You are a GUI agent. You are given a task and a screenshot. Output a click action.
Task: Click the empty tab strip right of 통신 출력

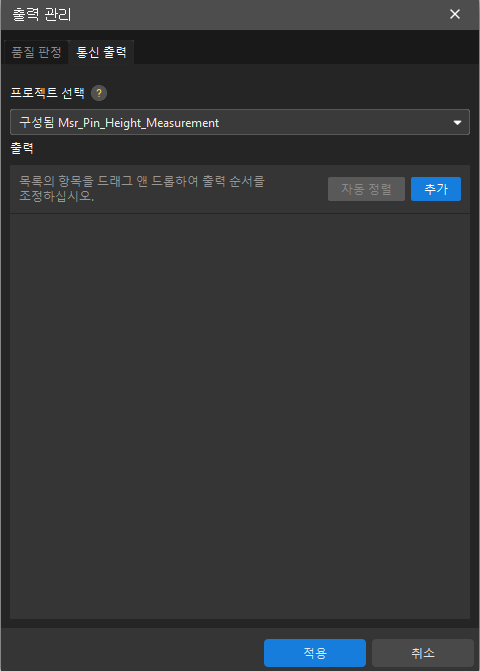point(306,52)
